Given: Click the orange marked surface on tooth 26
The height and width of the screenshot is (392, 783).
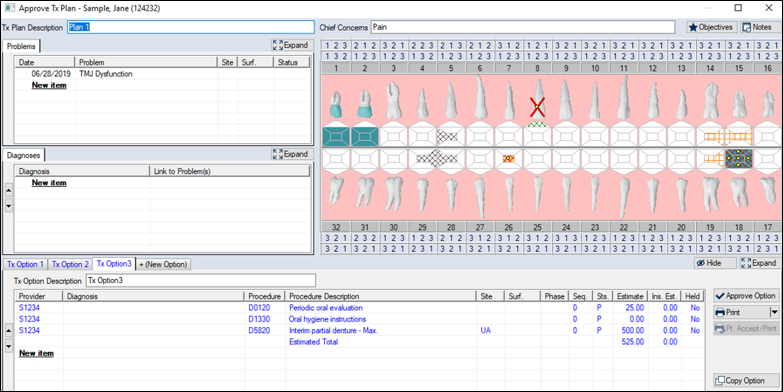Looking at the screenshot, I should click(508, 158).
